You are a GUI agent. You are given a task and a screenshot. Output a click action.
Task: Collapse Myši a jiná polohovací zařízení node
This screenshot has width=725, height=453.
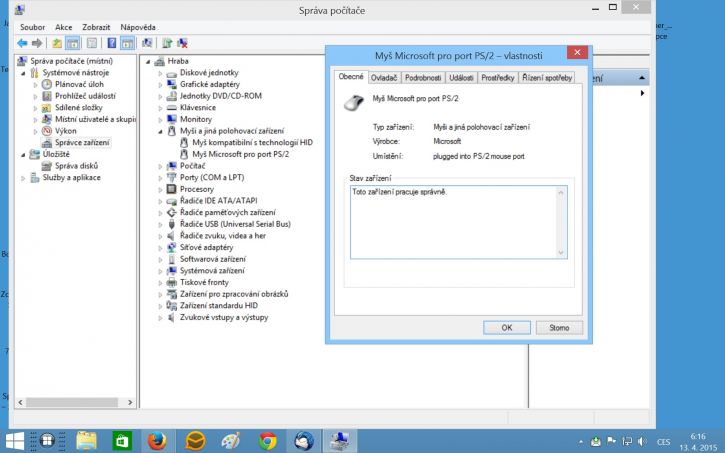[x=160, y=131]
